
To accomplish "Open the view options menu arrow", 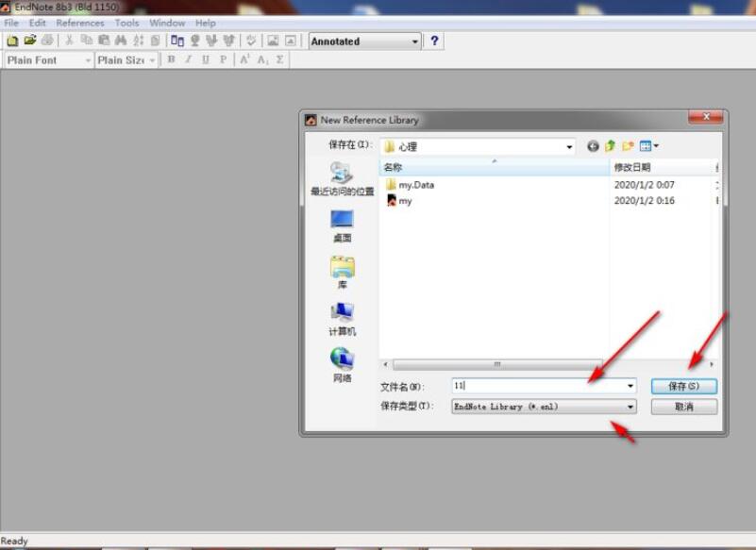I will pos(657,146).
